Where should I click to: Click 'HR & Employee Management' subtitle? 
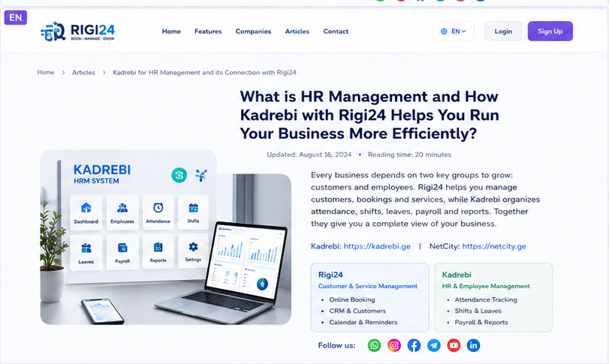click(486, 286)
